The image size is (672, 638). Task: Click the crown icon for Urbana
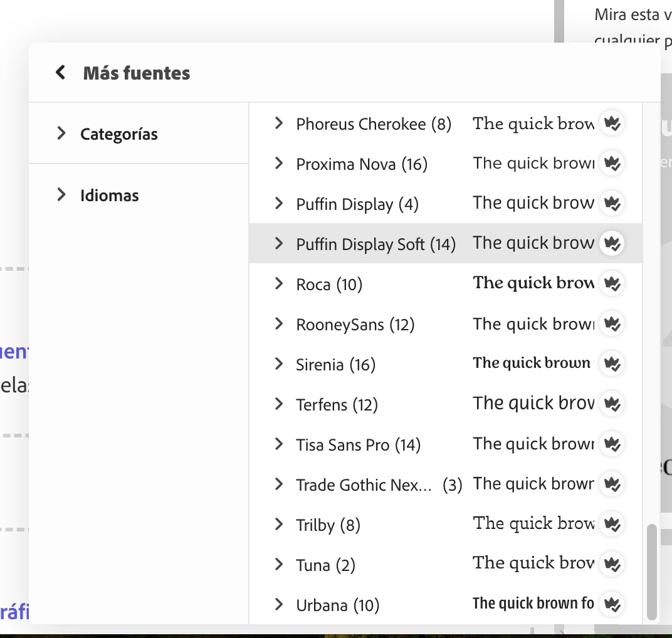[612, 604]
